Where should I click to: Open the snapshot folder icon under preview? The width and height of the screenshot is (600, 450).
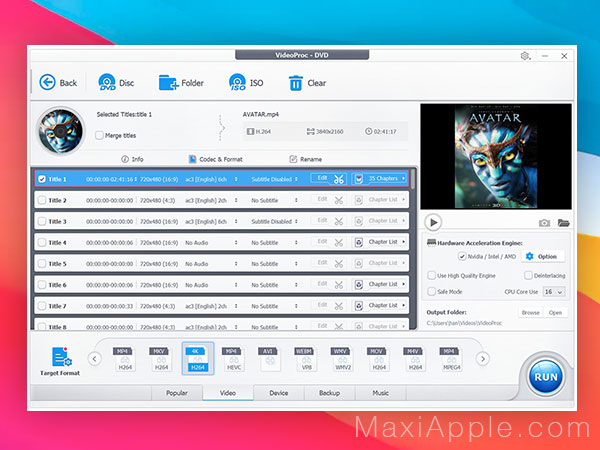pyautogui.click(x=563, y=223)
